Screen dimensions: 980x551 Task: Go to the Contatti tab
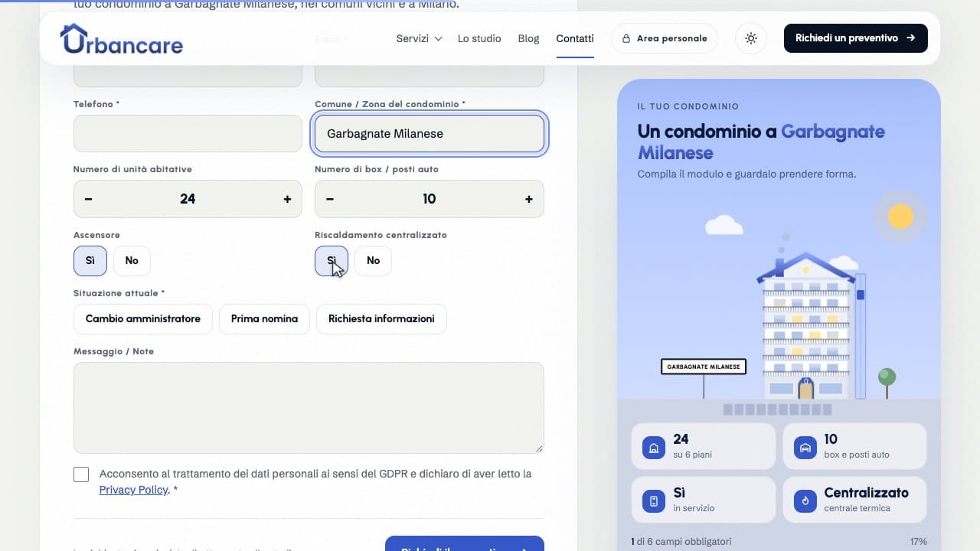click(575, 38)
